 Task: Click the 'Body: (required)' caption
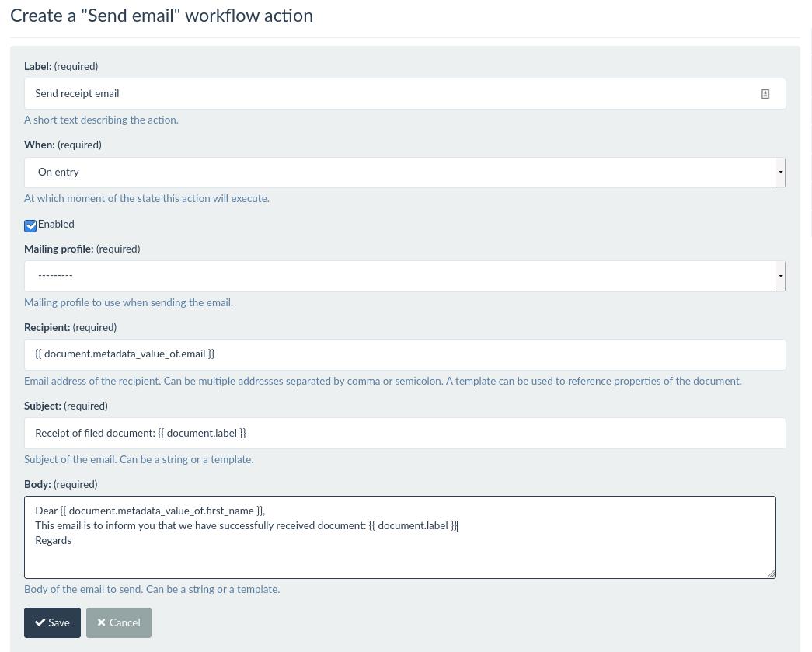click(x=61, y=485)
